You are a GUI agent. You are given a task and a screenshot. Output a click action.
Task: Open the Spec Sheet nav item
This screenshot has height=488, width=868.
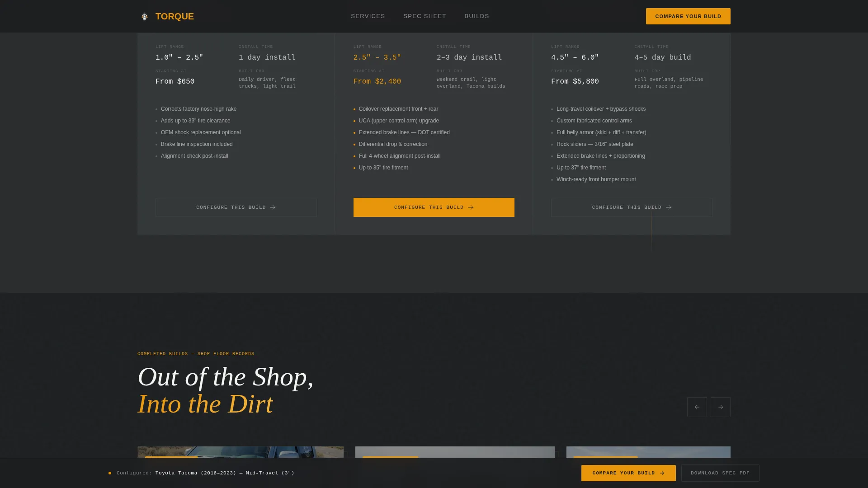pyautogui.click(x=425, y=16)
